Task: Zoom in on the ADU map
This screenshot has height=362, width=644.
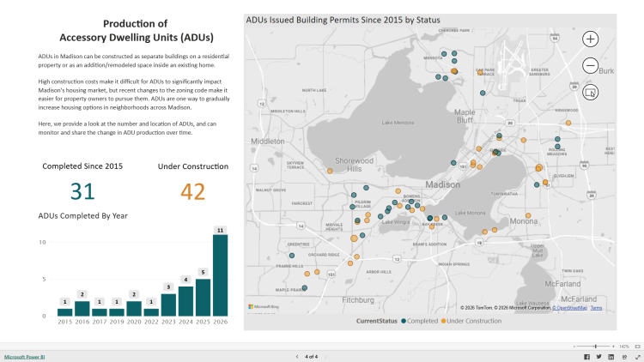Action: click(590, 39)
